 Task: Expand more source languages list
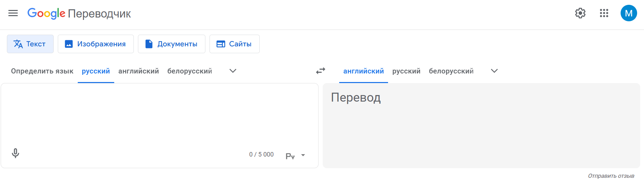point(233,71)
